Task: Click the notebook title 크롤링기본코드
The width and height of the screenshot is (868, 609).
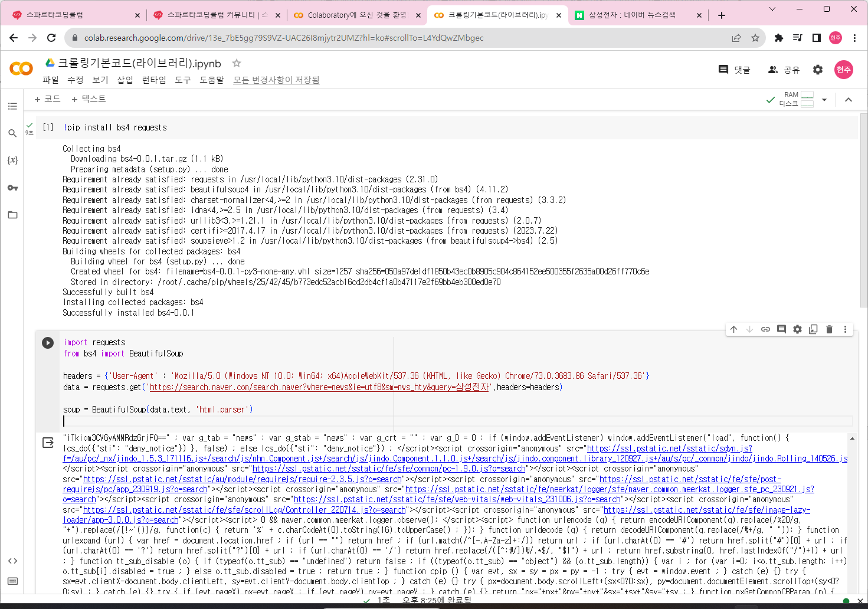Action: [x=139, y=63]
